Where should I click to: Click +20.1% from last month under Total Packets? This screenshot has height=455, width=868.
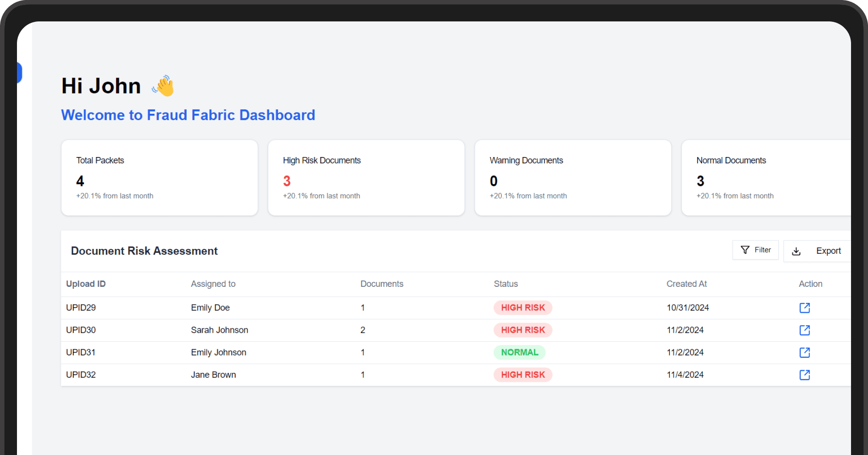tap(115, 196)
